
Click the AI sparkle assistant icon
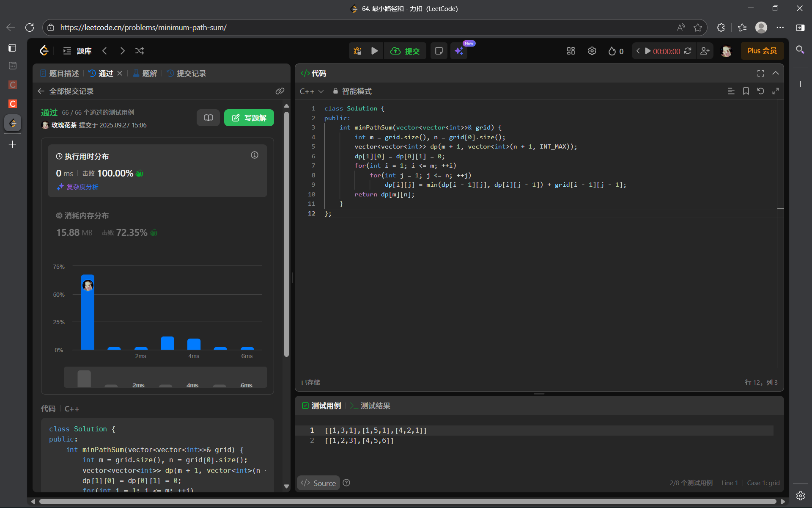[x=459, y=51]
